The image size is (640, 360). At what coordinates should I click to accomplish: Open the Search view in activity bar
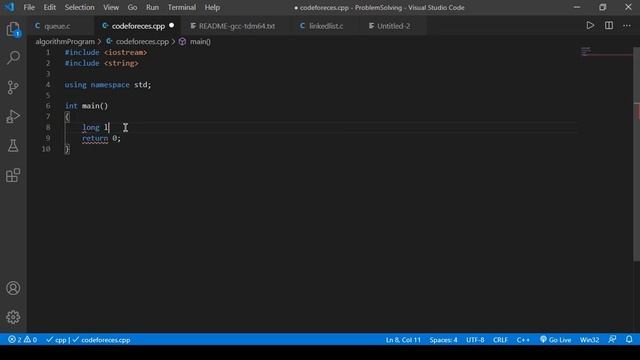coord(13,58)
